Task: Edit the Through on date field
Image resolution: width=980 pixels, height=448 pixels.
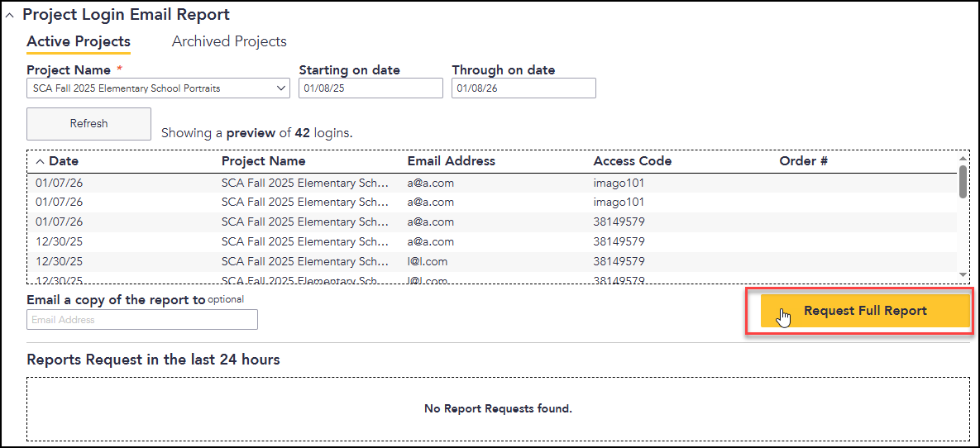Action: coord(523,88)
